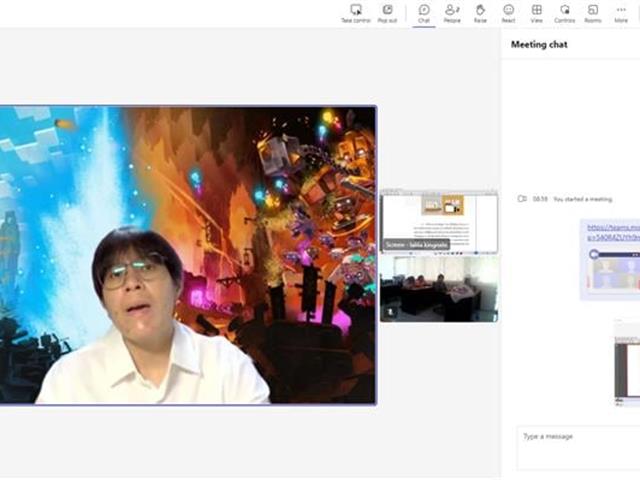Open the Rooms breakout panel

pyautogui.click(x=593, y=13)
